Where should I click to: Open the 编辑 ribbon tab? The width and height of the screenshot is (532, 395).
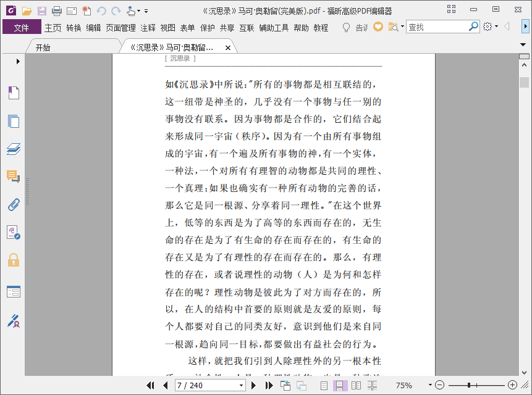pyautogui.click(x=93, y=27)
